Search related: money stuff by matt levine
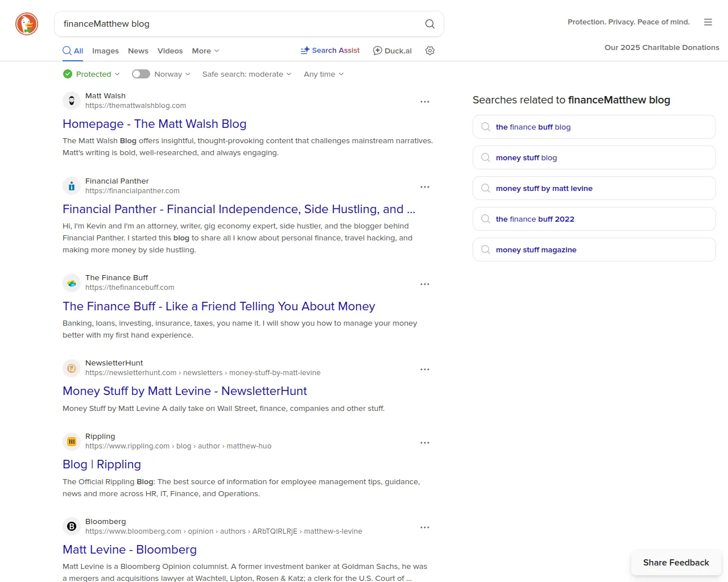This screenshot has height=582, width=728. click(594, 188)
